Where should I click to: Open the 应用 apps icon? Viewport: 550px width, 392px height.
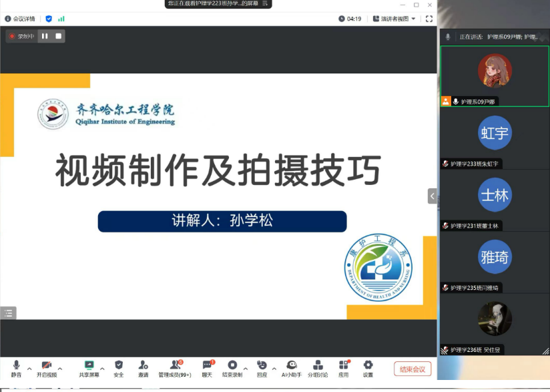(x=344, y=365)
